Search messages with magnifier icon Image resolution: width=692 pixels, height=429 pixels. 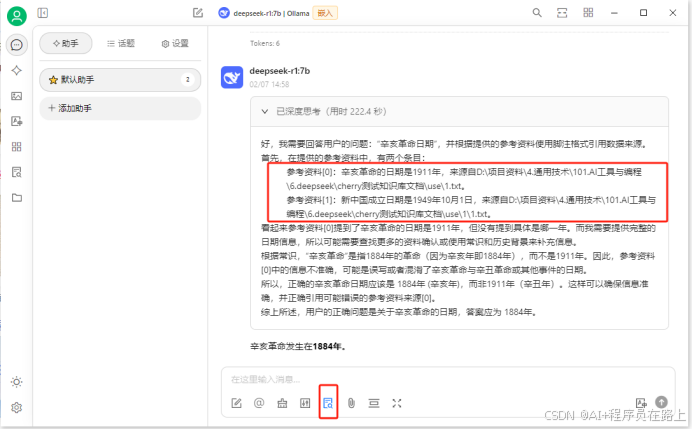(537, 13)
